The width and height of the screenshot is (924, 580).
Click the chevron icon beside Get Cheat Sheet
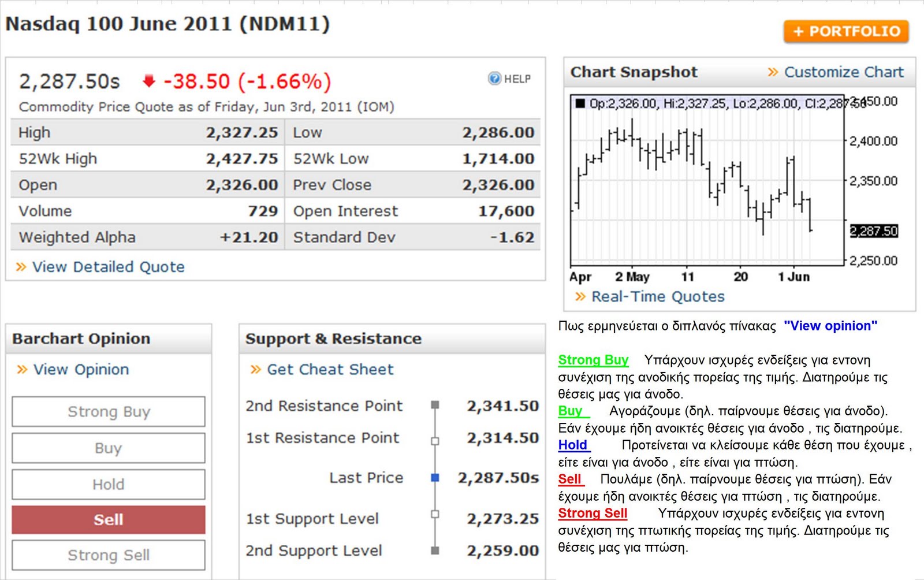pyautogui.click(x=256, y=370)
